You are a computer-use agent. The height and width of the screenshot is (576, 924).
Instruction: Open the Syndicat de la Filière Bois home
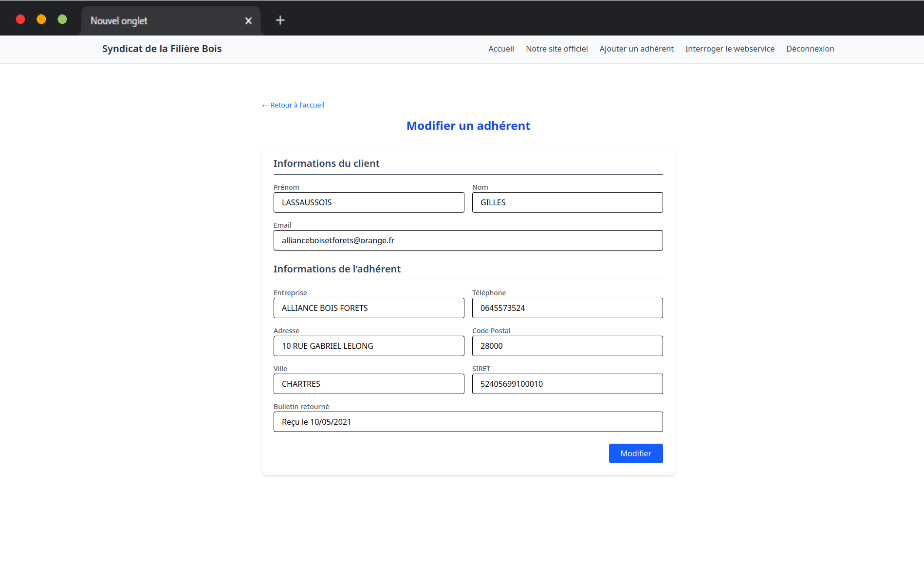coord(162,49)
